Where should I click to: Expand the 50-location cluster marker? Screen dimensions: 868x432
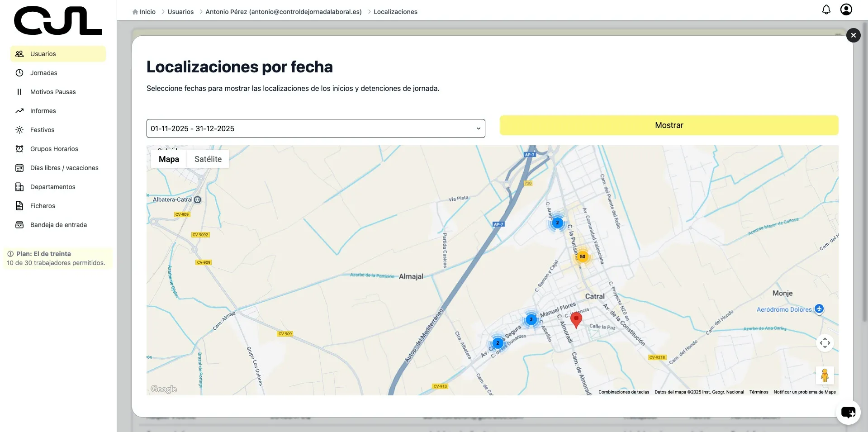[x=583, y=256]
